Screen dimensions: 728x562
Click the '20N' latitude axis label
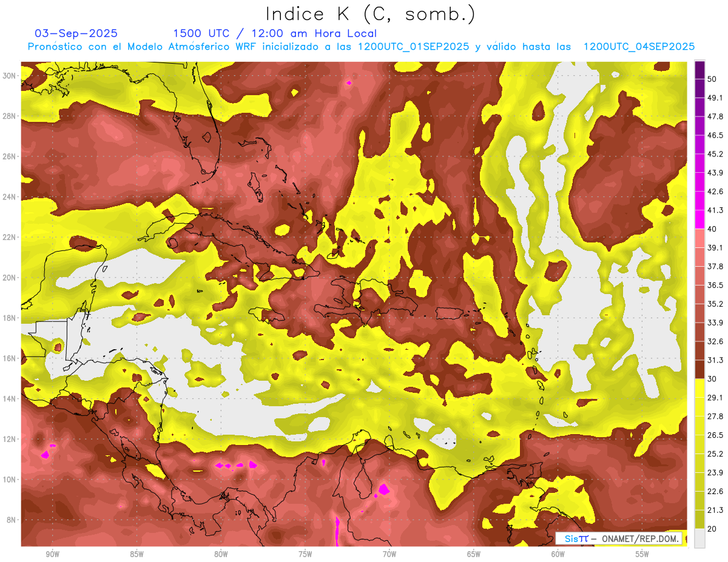point(10,278)
